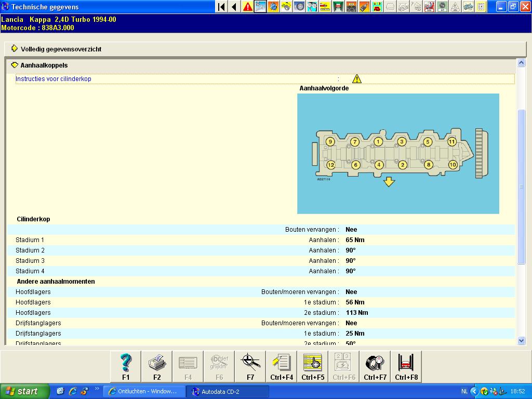Open the yellow-red service toolbar icon
This screenshot has height=399, width=532.
tap(325, 6)
